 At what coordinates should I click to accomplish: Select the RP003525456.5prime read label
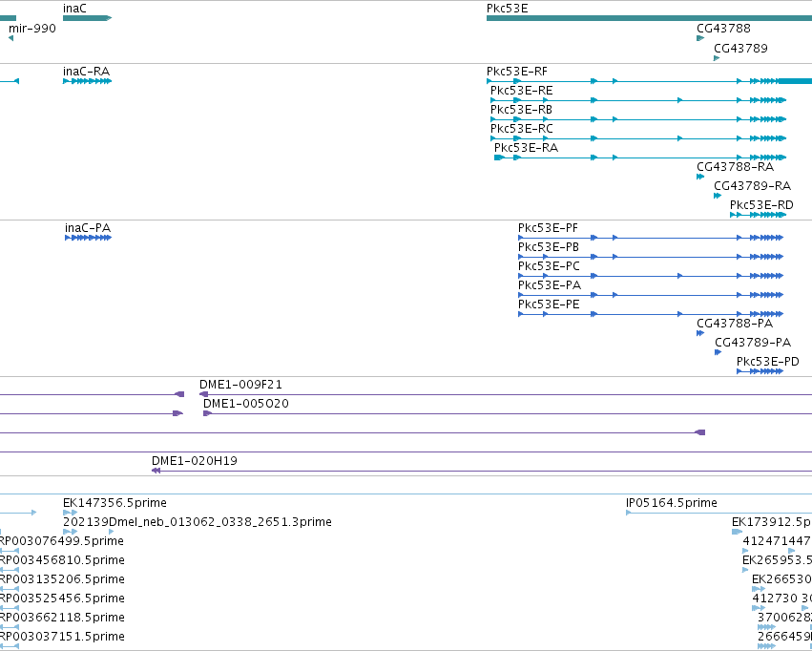(62, 598)
